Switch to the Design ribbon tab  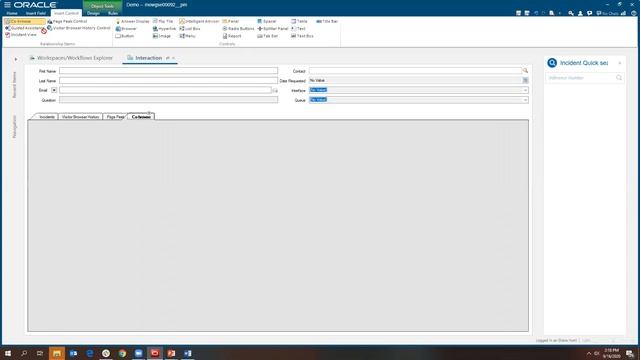click(x=93, y=13)
